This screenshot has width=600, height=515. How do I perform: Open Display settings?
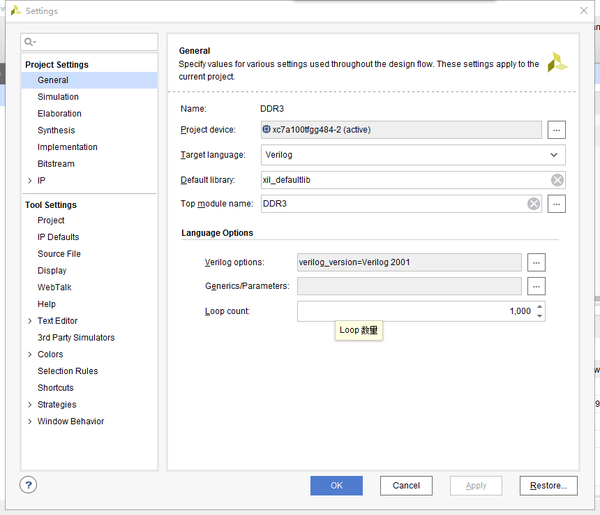pyautogui.click(x=52, y=271)
